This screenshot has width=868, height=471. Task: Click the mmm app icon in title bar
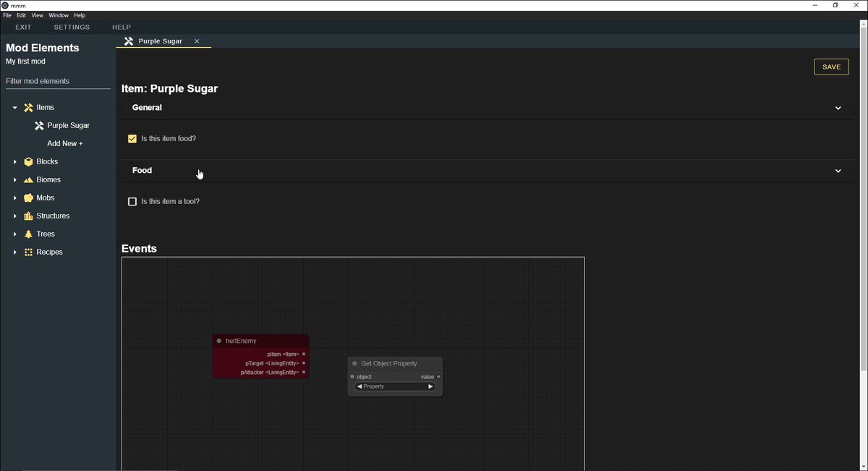[4, 5]
